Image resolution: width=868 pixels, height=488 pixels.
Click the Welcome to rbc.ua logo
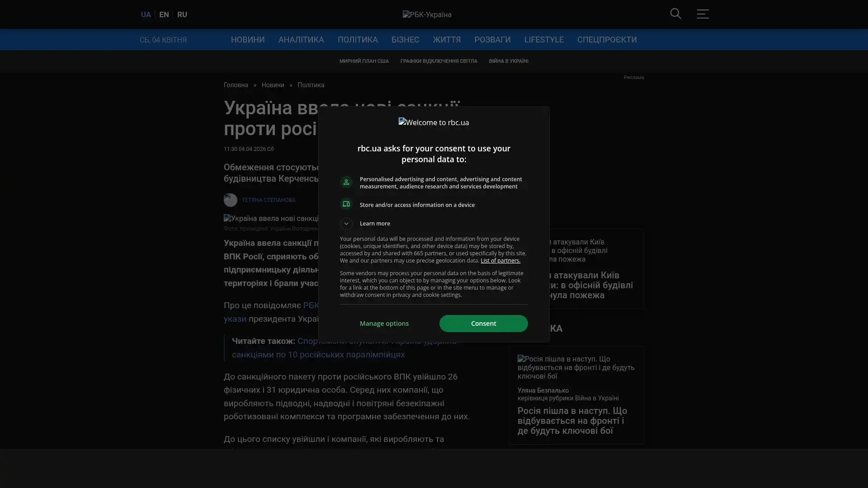[x=434, y=122]
